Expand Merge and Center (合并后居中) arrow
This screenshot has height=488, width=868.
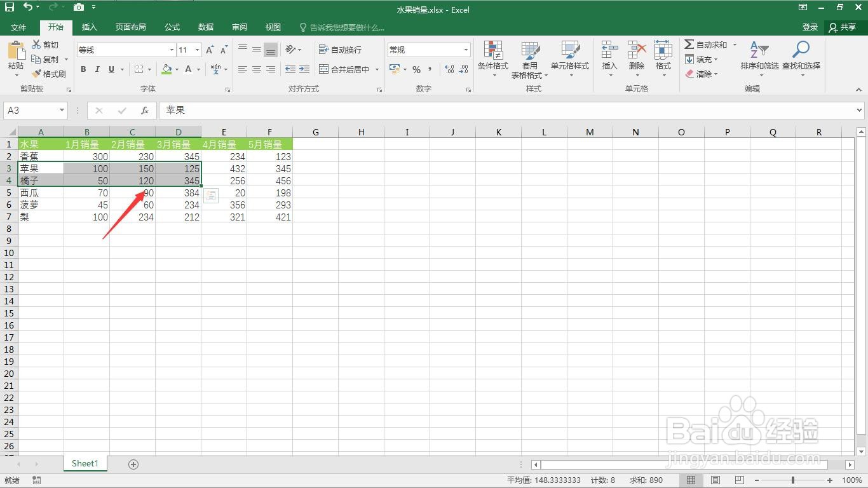(x=377, y=69)
